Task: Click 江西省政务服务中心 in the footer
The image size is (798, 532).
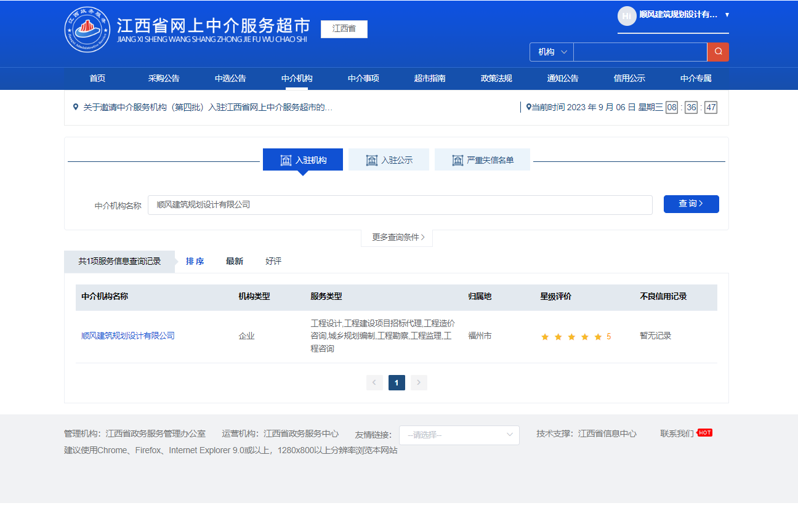Action: [301, 433]
